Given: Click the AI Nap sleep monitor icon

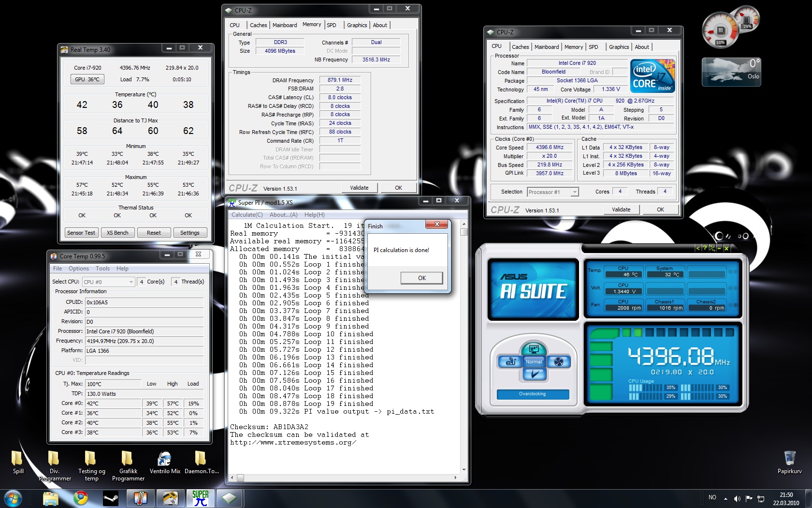Looking at the screenshot, I should [534, 348].
